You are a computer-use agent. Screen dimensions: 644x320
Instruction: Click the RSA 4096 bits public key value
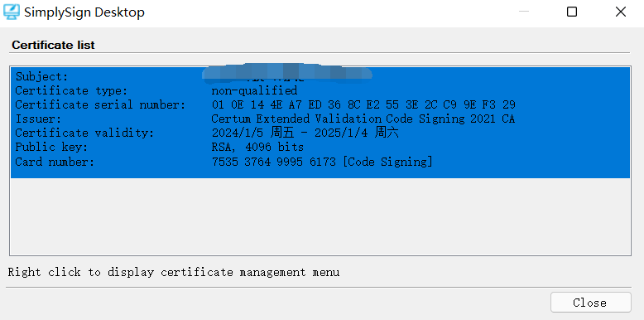(257, 147)
